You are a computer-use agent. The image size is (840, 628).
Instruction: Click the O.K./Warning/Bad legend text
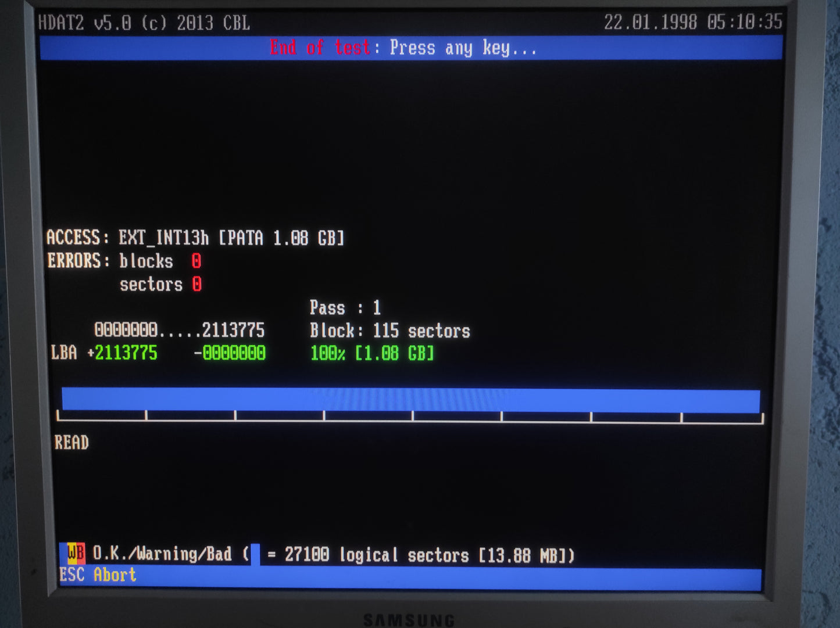[162, 554]
